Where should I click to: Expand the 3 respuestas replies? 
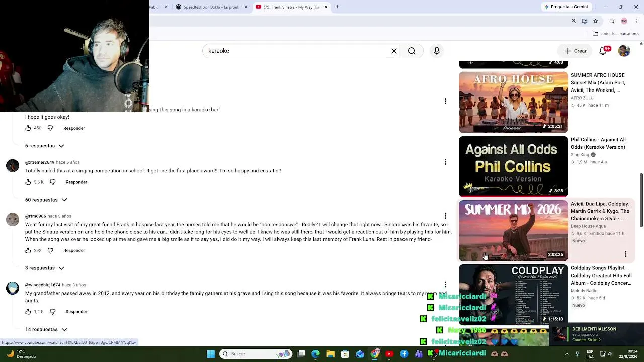point(45,268)
